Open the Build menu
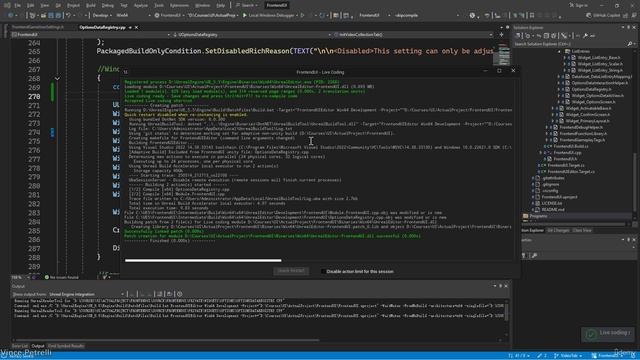 91,5
